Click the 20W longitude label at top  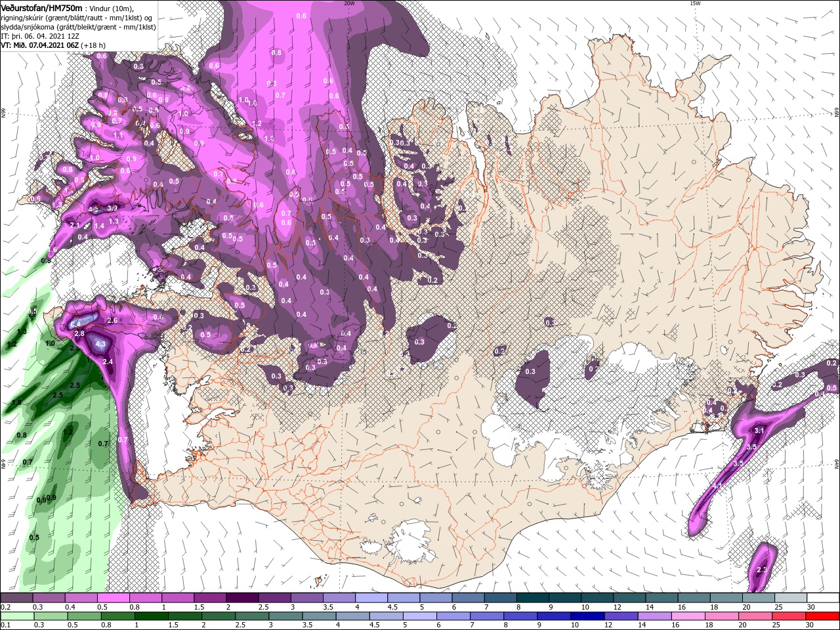click(349, 3)
